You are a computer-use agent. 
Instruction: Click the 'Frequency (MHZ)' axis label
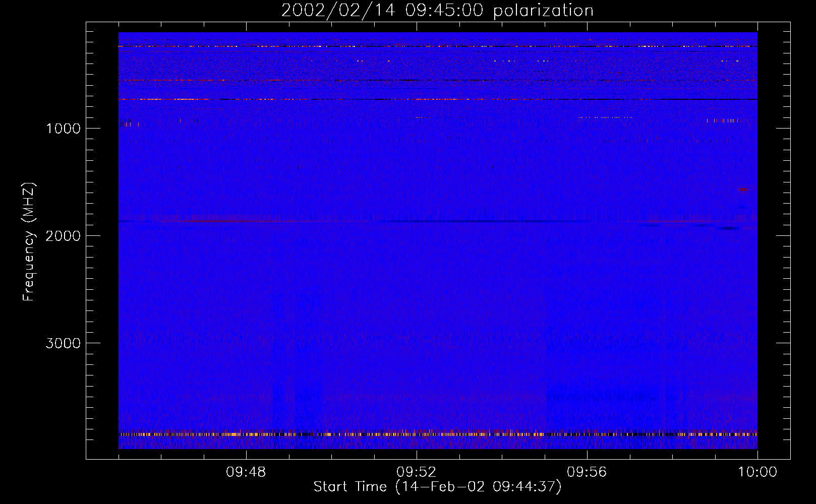pyautogui.click(x=29, y=242)
